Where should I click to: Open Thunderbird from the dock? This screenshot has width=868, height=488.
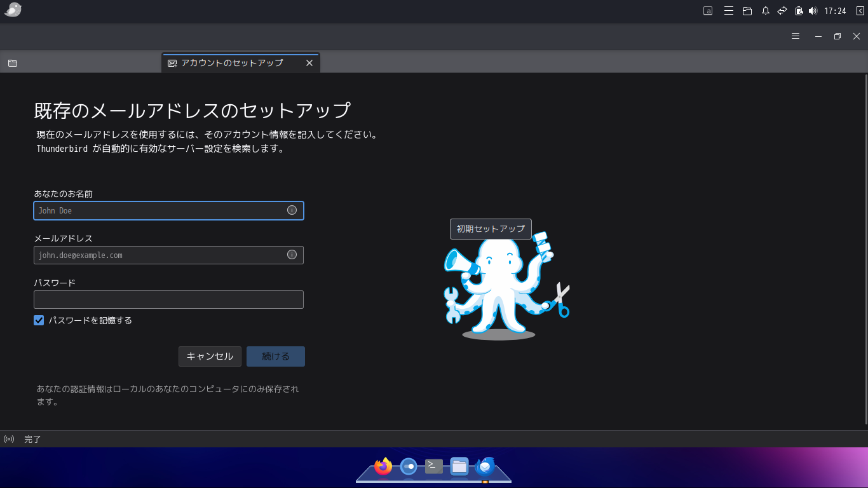click(x=484, y=467)
